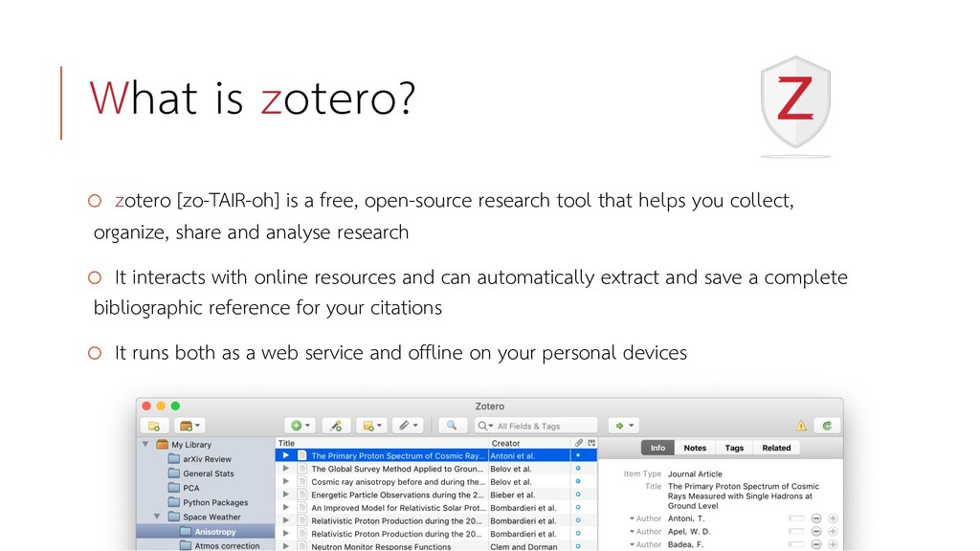Add author after Antoni, T. with plus
Screen dimensions: 980x551
[833, 518]
